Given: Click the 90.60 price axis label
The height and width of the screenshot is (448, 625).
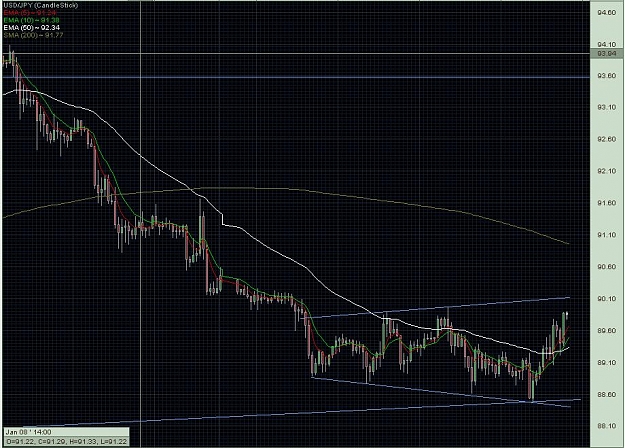Looking at the screenshot, I should tap(606, 267).
